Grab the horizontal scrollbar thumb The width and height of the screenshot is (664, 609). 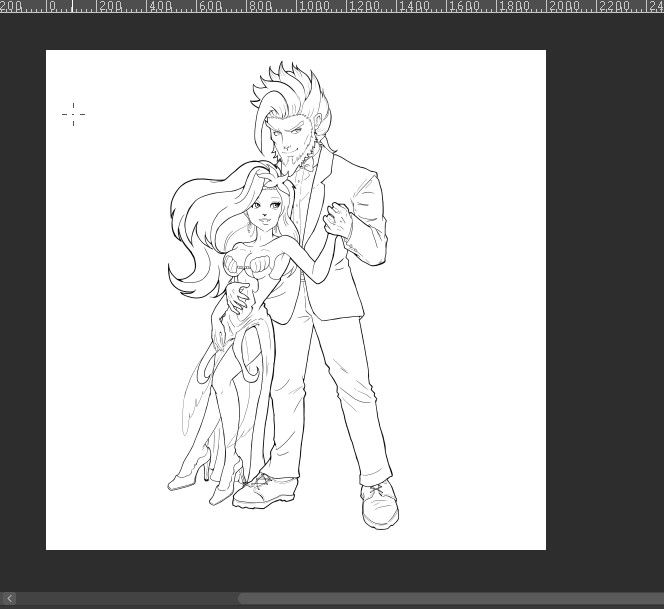(450, 599)
